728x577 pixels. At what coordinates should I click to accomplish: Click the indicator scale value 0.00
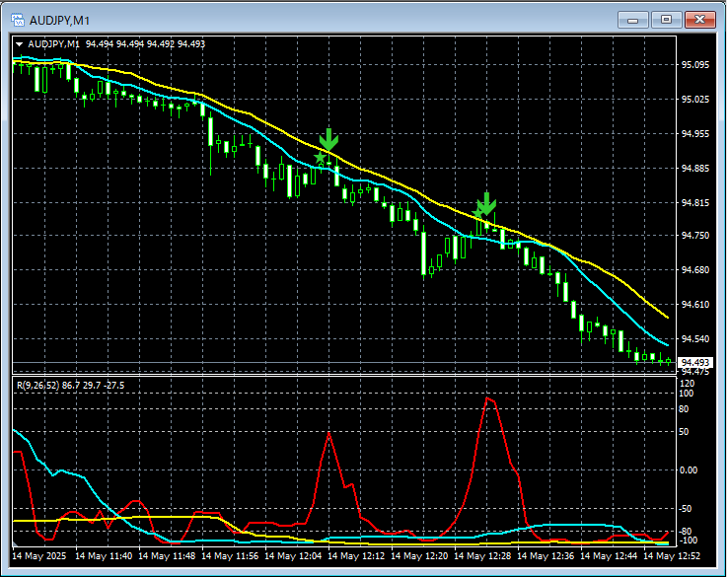point(689,470)
